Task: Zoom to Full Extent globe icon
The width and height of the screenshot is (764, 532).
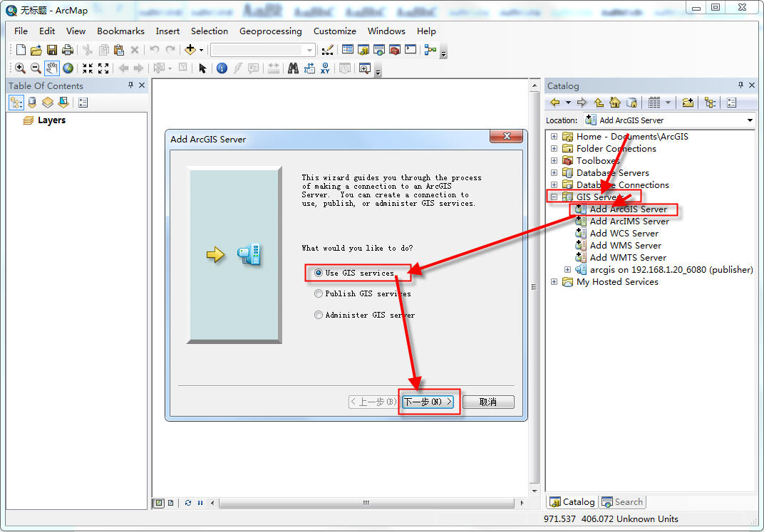Action: 68,68
